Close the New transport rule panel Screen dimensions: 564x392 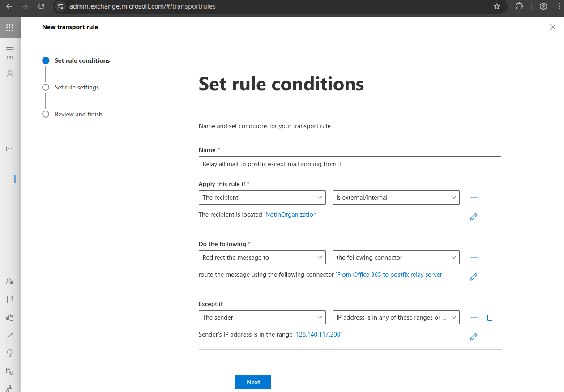click(553, 27)
